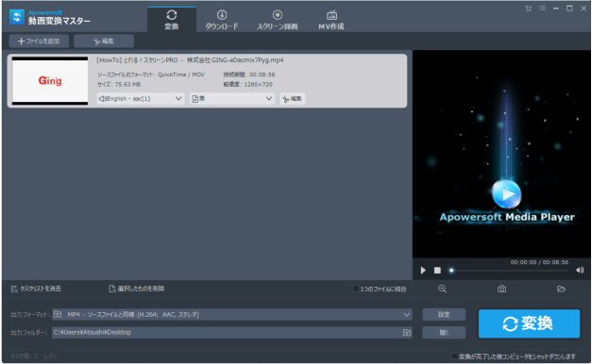592x364 pixels.
Task: Toggle shutdown computer after conversion checkbox
Action: (455, 356)
